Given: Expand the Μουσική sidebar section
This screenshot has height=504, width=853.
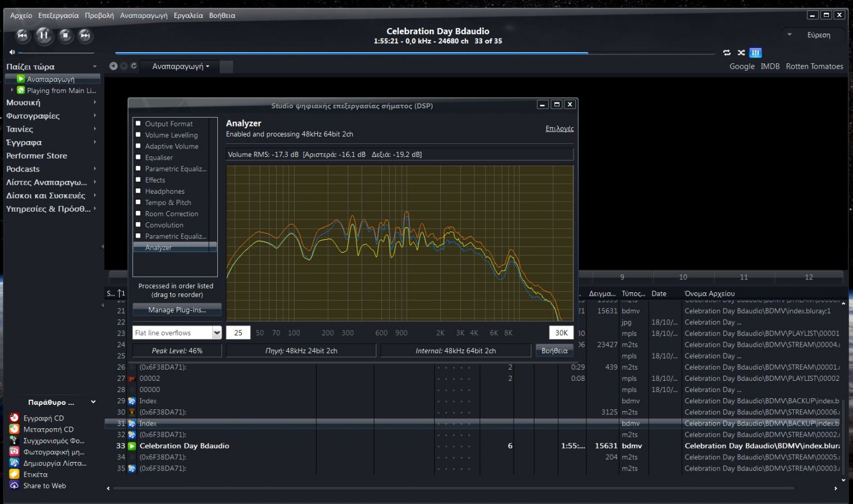Looking at the screenshot, I should pos(95,102).
